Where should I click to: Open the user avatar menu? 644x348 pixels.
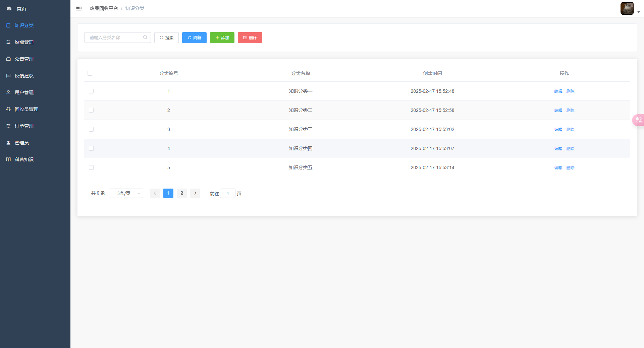pyautogui.click(x=627, y=8)
